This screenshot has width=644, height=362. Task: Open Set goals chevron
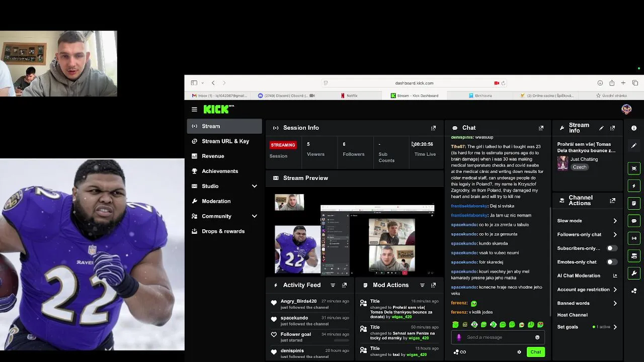(615, 327)
